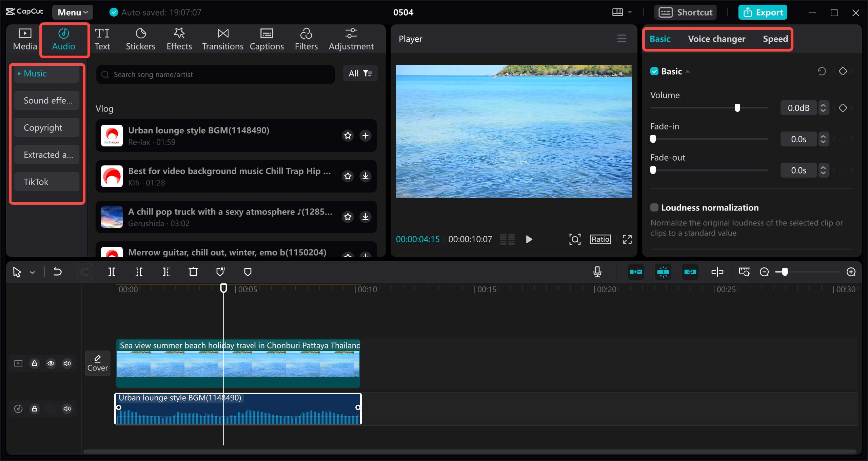Mute the audio track
This screenshot has width=868, height=461.
[x=67, y=409]
